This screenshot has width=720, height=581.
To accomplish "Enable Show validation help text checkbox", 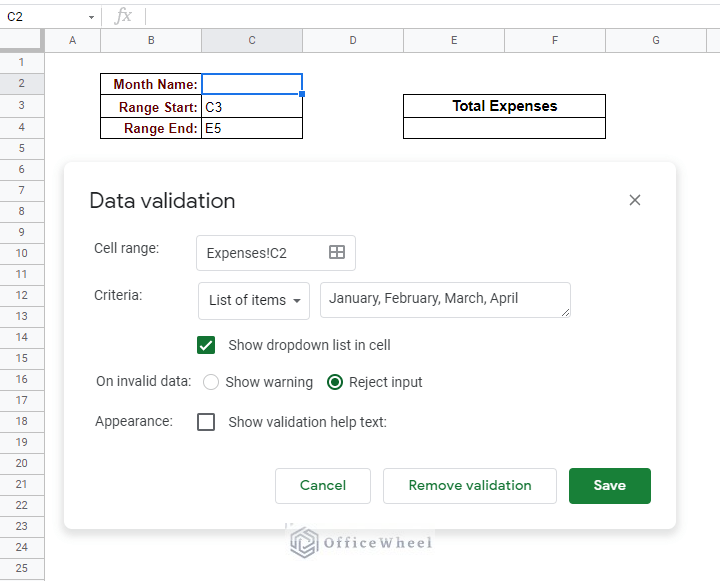I will pyautogui.click(x=207, y=422).
